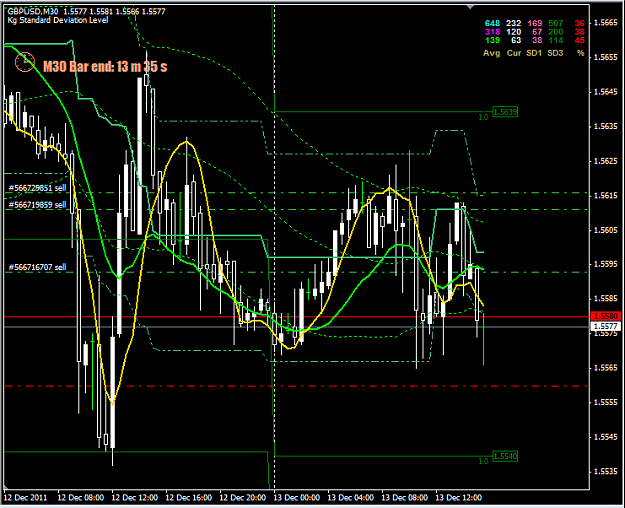Viewport: 625px width, 508px height.
Task: Click the red 1.5580 price tag
Action: coord(605,316)
